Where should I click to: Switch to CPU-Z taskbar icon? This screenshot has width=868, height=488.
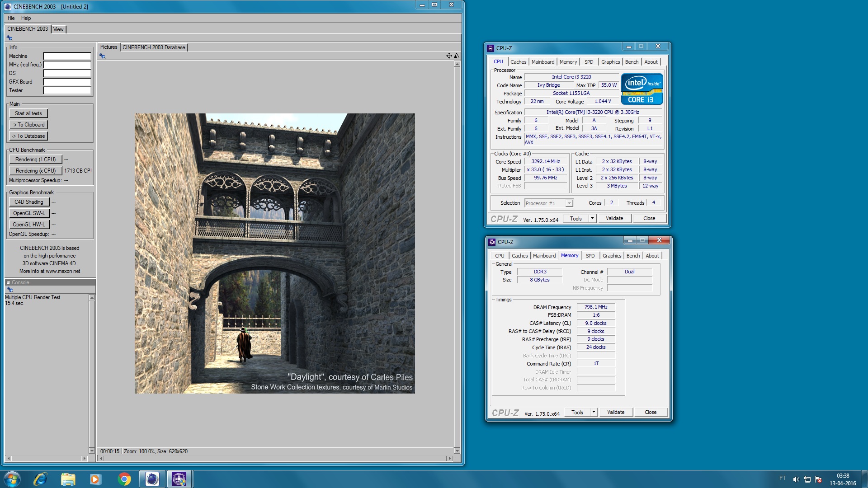pos(179,479)
